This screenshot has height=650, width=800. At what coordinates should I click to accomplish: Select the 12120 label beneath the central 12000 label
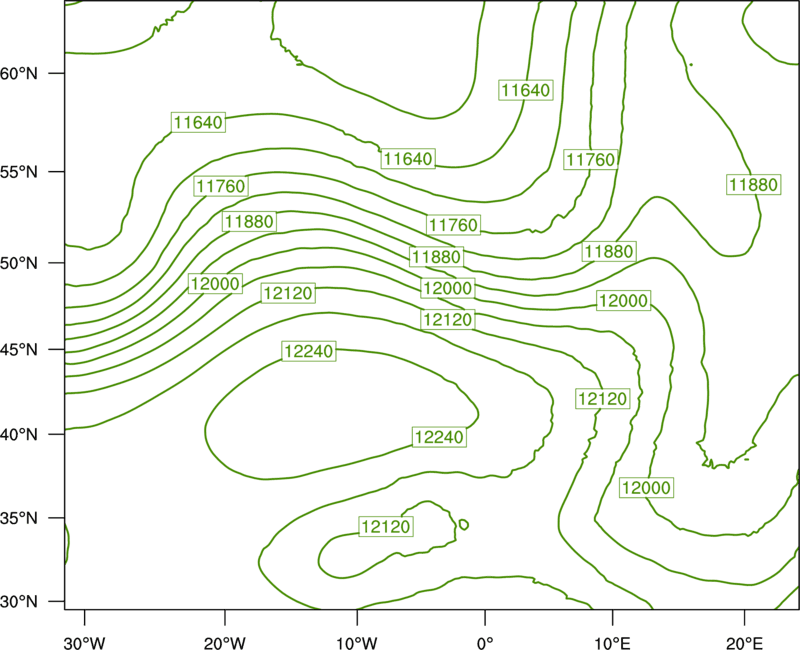pyautogui.click(x=447, y=319)
